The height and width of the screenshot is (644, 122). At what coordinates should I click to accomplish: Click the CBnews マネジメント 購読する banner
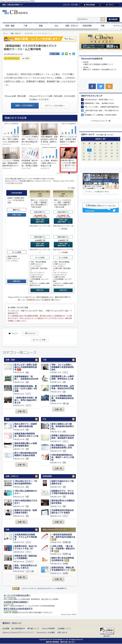(101, 41)
